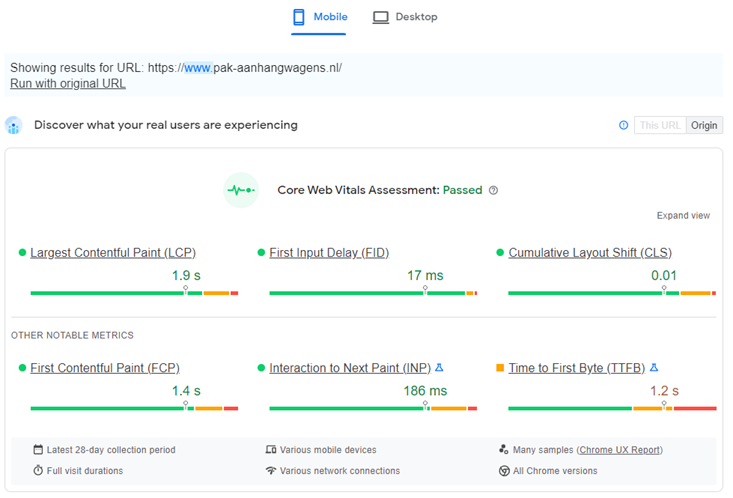Click the help icon next to Passed
Viewport: 733px width, 498px height.
[x=493, y=190]
